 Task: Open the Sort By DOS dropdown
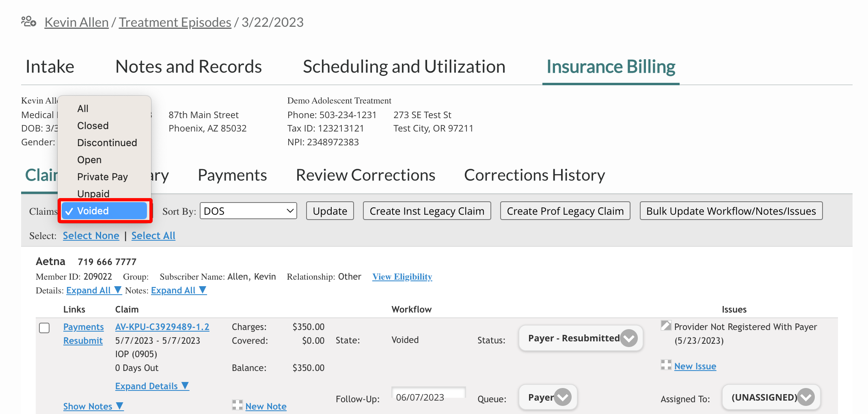coord(248,211)
